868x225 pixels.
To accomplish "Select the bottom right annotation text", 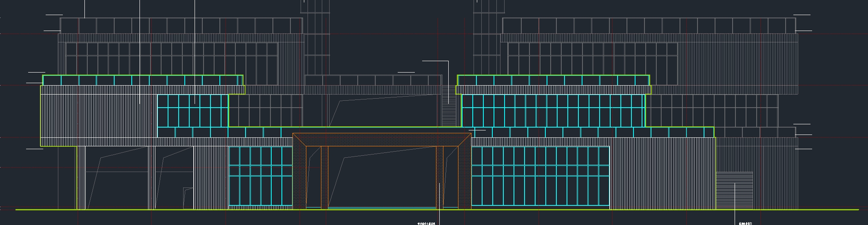I will point(745,223).
